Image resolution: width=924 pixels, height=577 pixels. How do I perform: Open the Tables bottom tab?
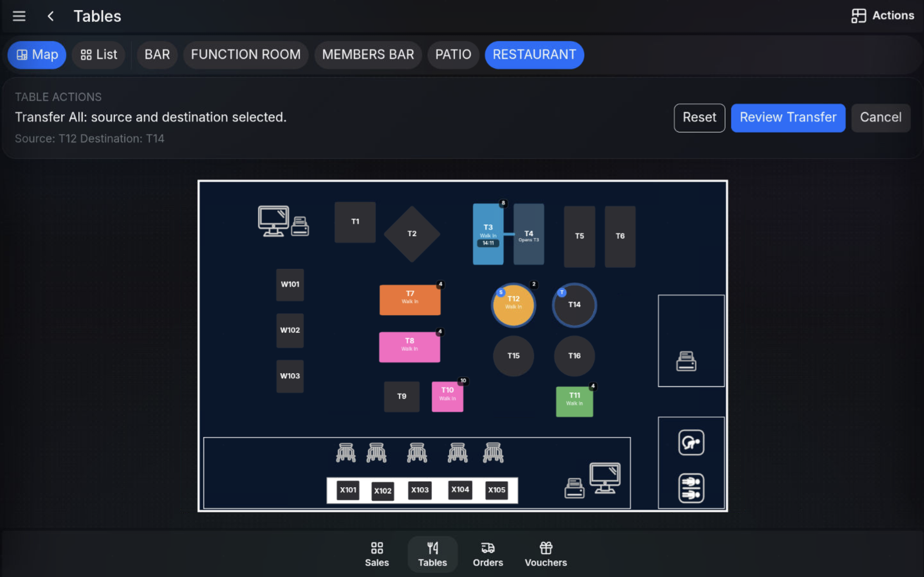(x=432, y=554)
